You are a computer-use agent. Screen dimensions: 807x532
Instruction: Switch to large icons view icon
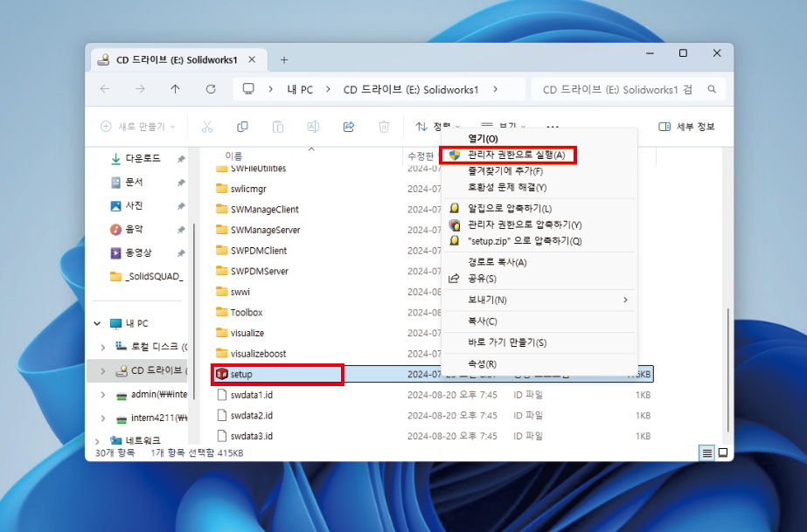723,453
